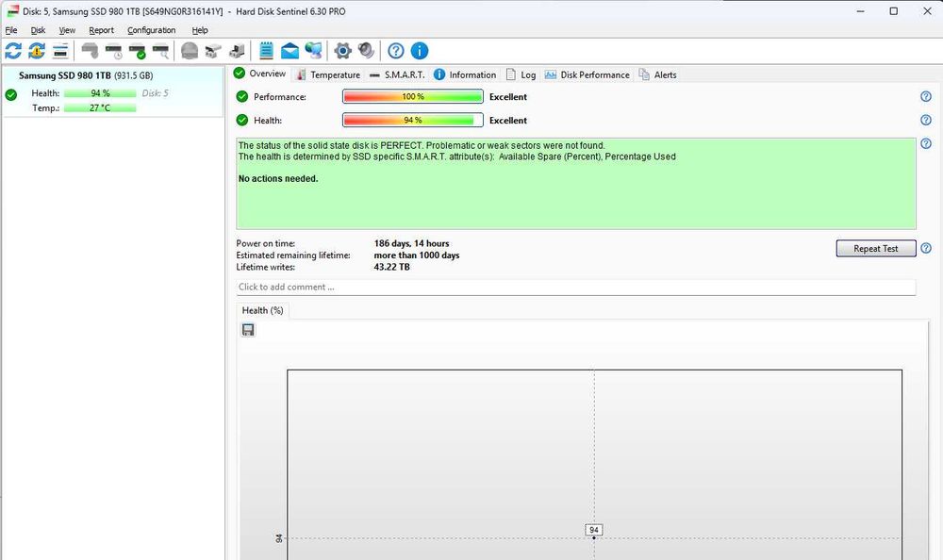Click the refresh icon with the warning sign

[x=37, y=51]
